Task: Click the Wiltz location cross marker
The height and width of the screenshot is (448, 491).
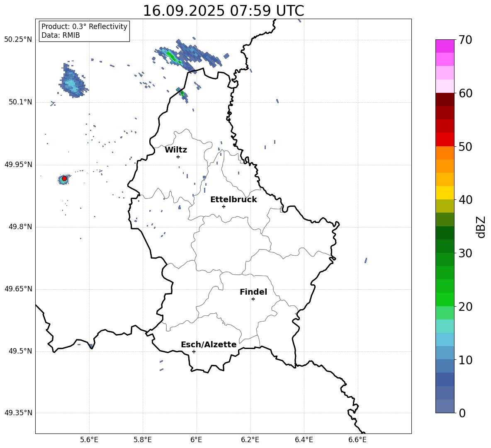Action: pos(178,157)
